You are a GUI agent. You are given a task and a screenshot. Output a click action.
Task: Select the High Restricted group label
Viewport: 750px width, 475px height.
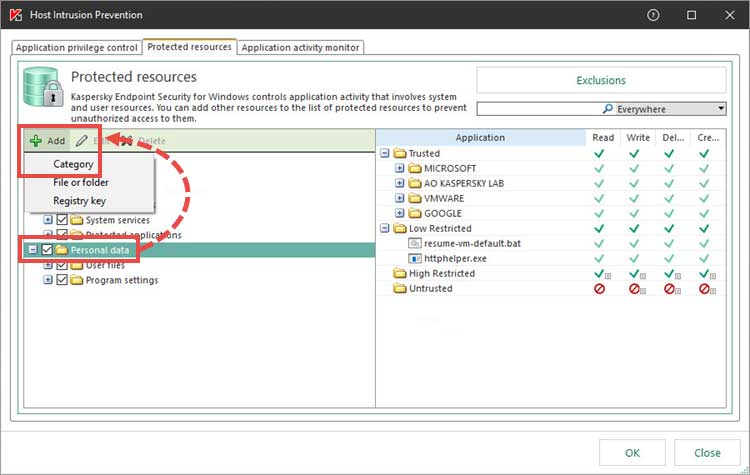(442, 274)
